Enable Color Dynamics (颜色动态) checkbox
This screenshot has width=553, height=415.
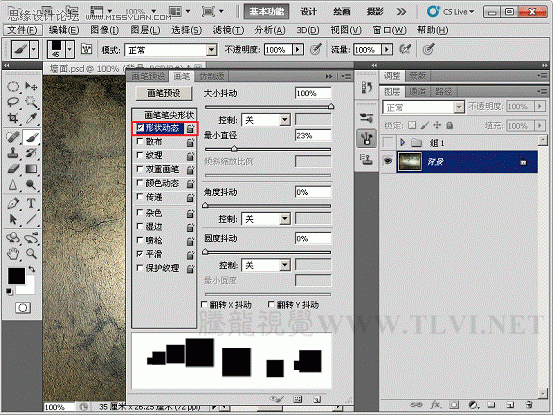click(x=140, y=183)
